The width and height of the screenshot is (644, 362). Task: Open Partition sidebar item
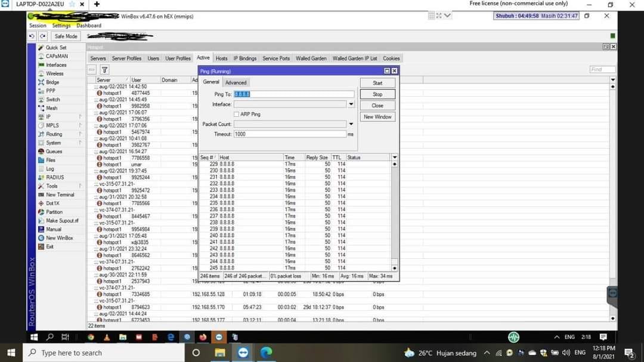coord(54,212)
